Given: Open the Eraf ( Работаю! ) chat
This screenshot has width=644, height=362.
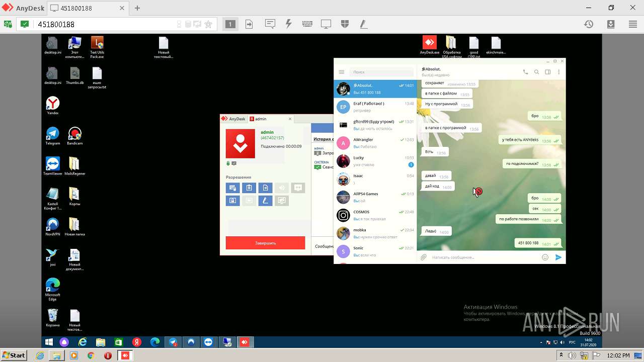Looking at the screenshot, I should coord(375,107).
